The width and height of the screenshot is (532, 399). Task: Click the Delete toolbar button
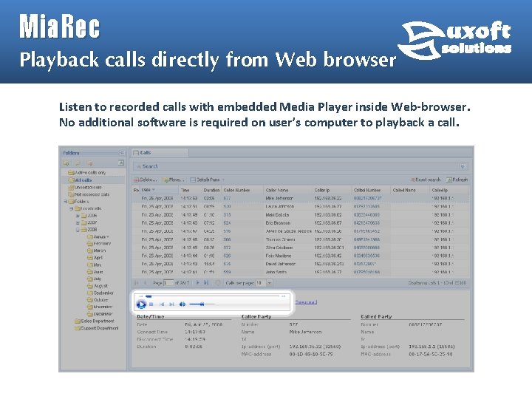pos(146,180)
